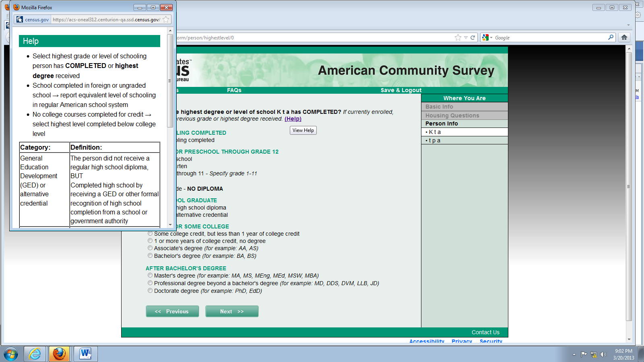Viewport: 644px width, 362px height.
Task: Show hidden system tray icons
Action: [x=574, y=354]
